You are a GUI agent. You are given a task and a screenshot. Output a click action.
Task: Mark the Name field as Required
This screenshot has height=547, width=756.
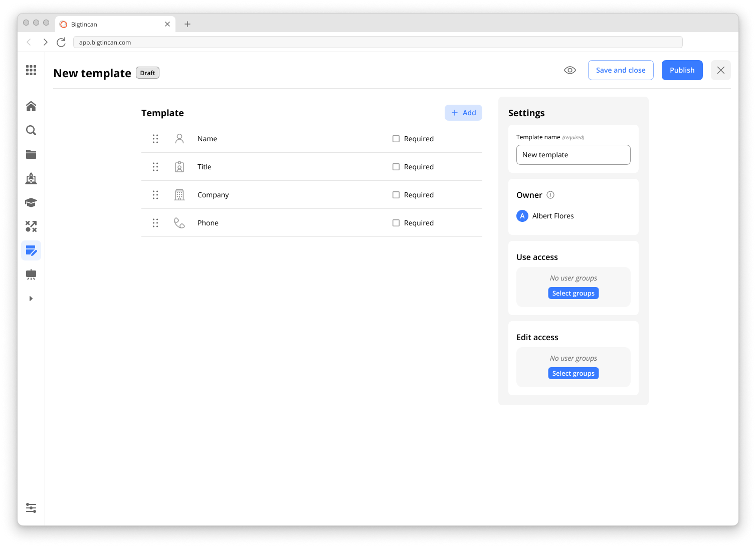396,139
